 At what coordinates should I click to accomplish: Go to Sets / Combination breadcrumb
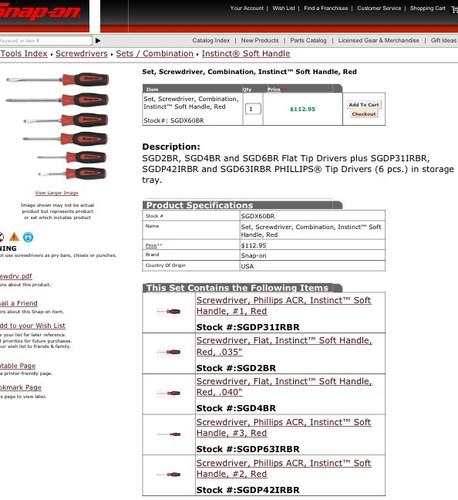(x=155, y=54)
